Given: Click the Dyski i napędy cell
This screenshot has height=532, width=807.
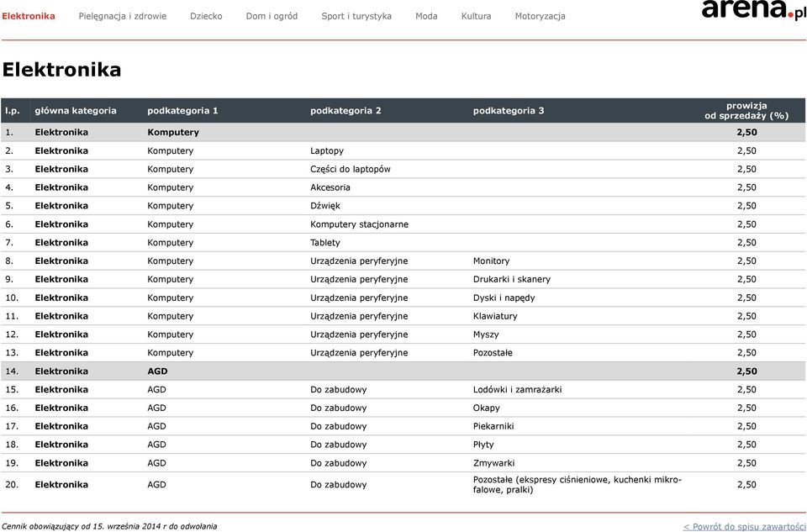Looking at the screenshot, I should tap(504, 298).
